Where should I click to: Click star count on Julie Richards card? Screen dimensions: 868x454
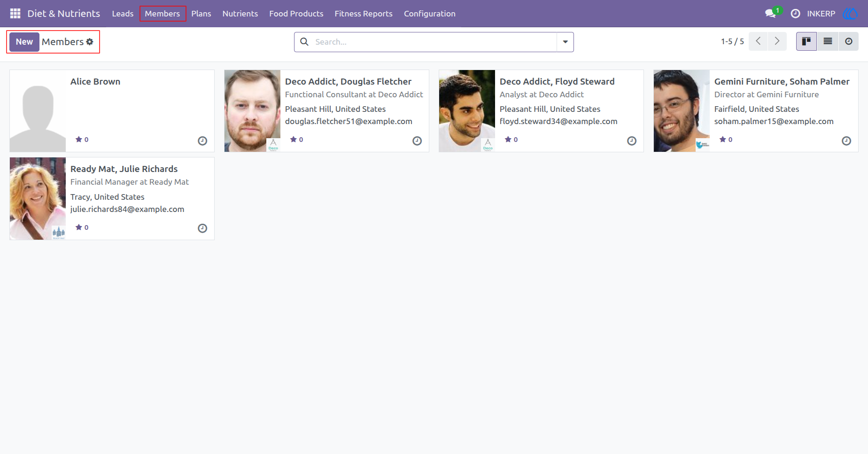pos(82,227)
